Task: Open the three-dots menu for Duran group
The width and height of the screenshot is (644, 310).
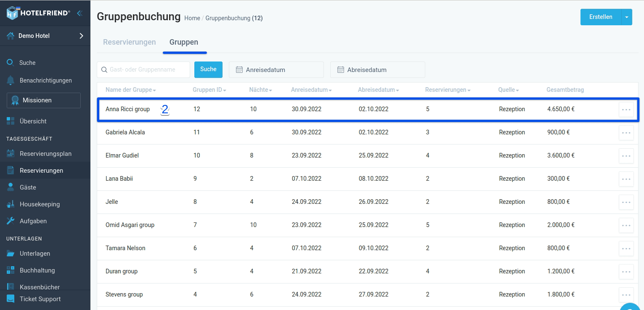Action: point(626,272)
